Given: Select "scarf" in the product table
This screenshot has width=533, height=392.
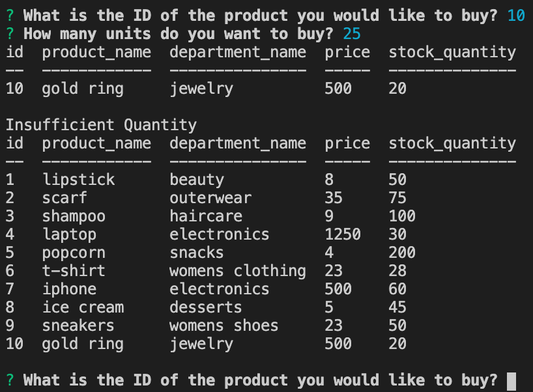Looking at the screenshot, I should click(65, 198).
